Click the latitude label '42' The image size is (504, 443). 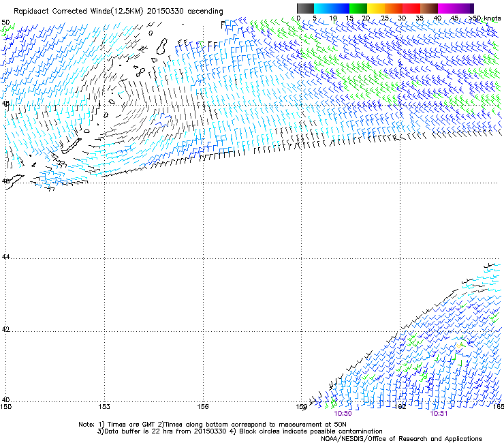5,329
